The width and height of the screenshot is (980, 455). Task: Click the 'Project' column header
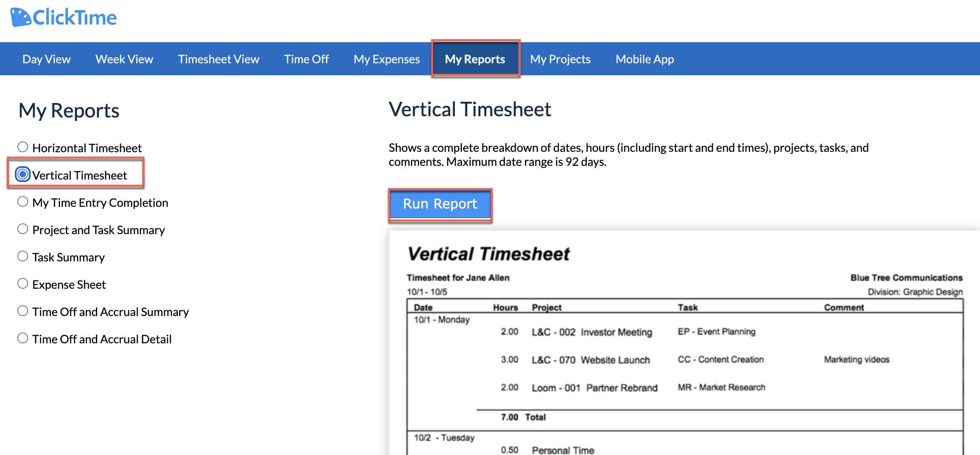(547, 307)
